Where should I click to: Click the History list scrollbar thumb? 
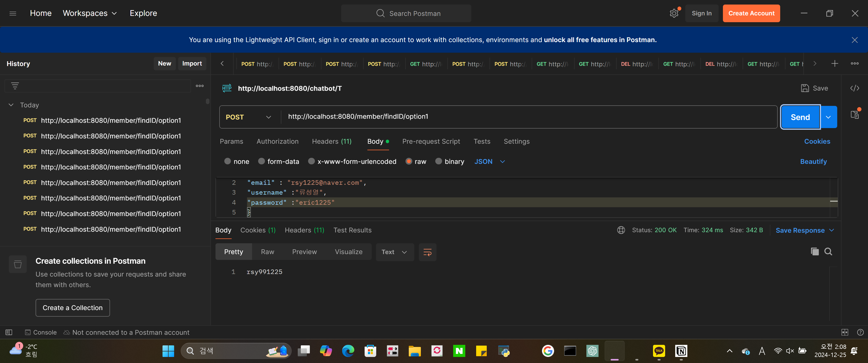[x=208, y=101]
